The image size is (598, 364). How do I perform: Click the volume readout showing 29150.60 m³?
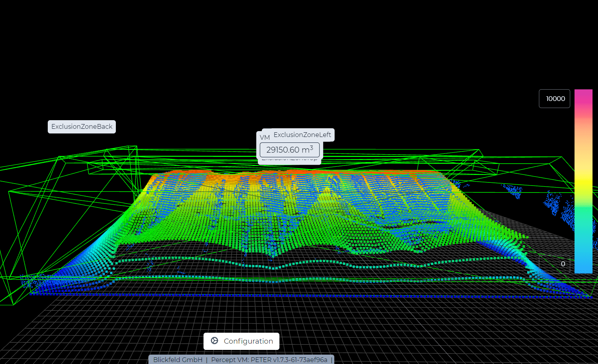click(290, 150)
